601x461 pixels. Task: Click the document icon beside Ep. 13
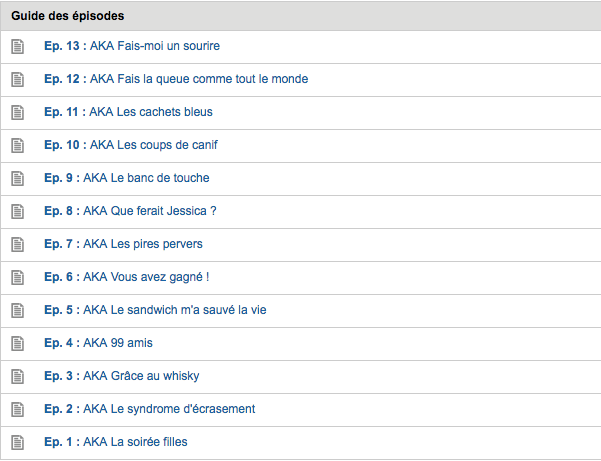pyautogui.click(x=17, y=46)
